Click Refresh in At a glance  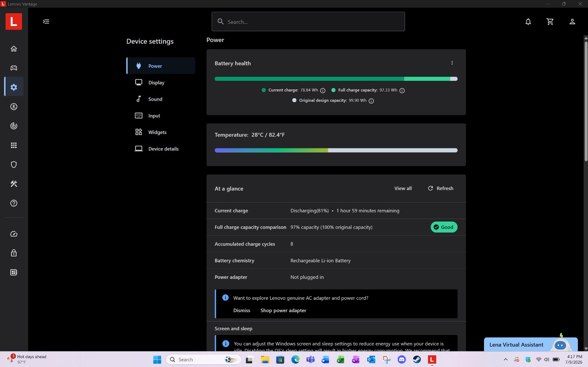click(x=441, y=188)
